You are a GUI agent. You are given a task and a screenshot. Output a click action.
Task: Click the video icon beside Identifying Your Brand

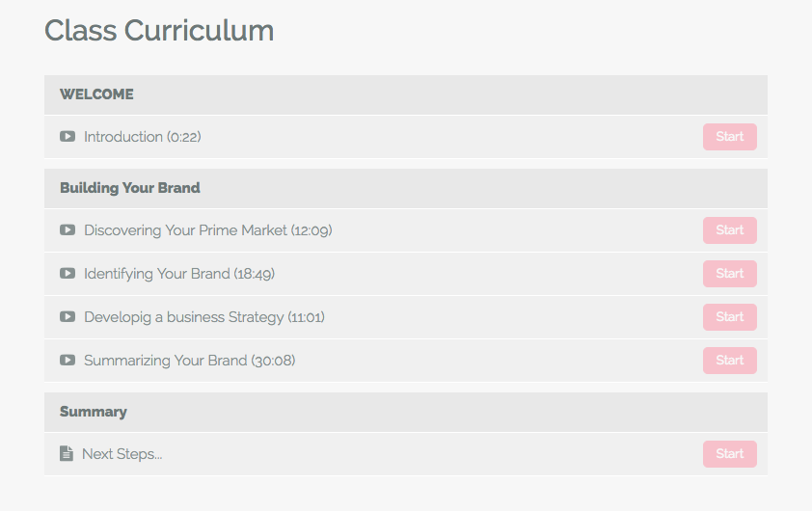pos(68,274)
